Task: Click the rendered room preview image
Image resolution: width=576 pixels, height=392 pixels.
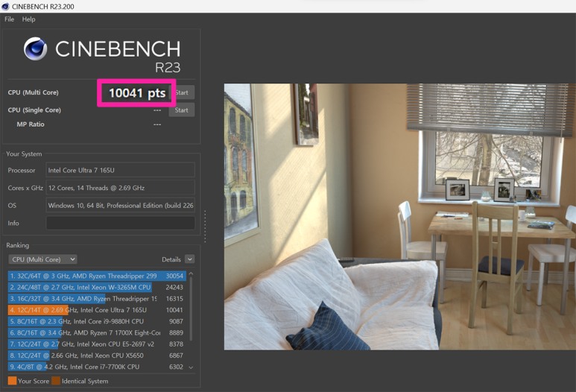Action: pos(399,216)
